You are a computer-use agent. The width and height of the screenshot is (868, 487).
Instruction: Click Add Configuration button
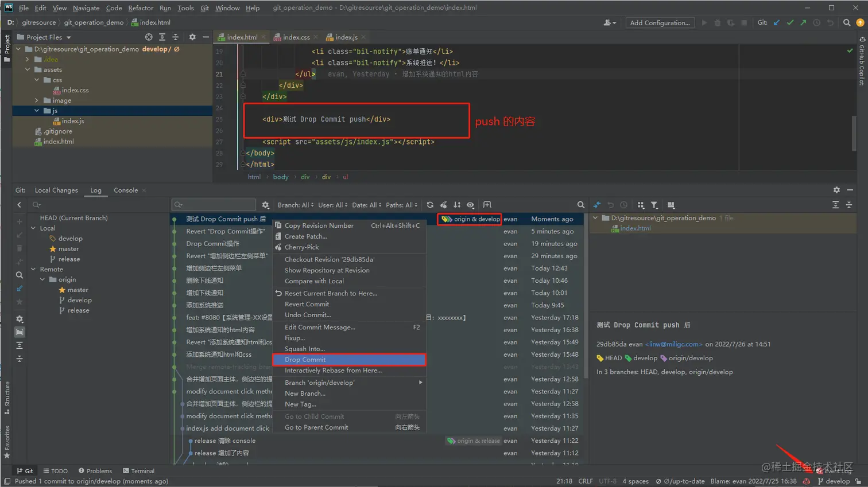click(x=660, y=23)
